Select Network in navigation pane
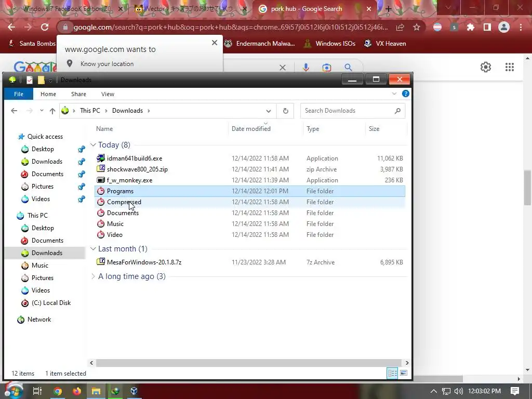The width and height of the screenshot is (532, 399). (x=39, y=320)
